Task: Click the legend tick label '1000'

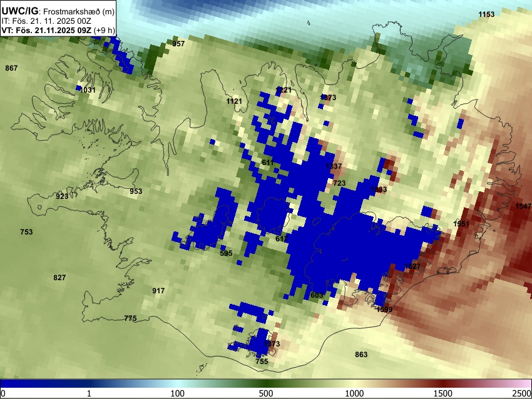Action: 354,393
